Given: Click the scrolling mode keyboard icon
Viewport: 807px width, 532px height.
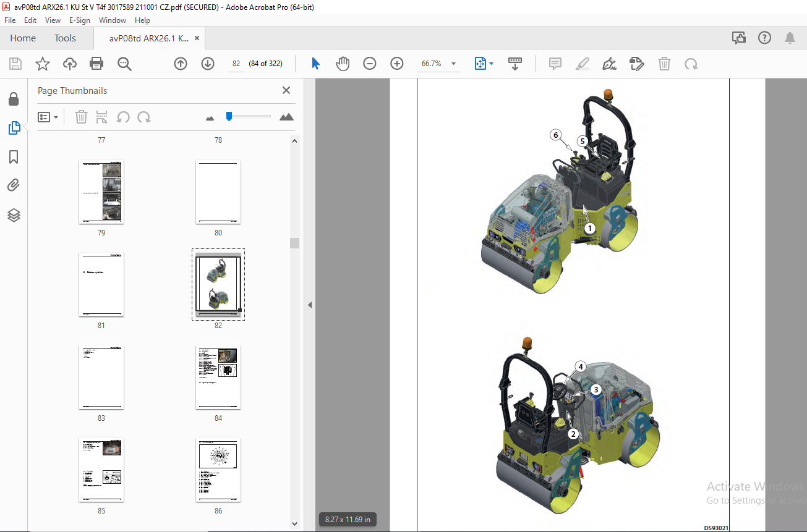Looking at the screenshot, I should click(515, 64).
